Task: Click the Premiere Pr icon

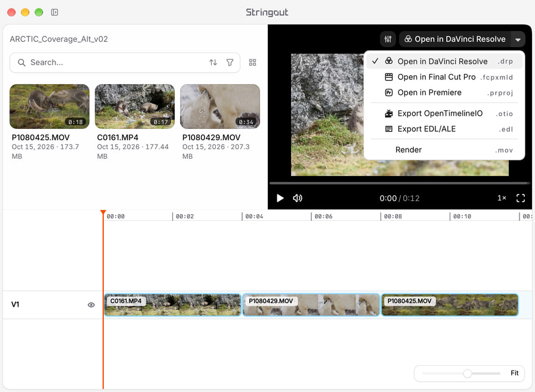Action: pos(389,92)
